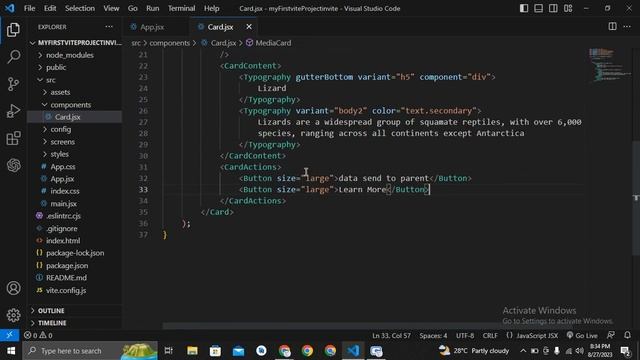
Task: Click the components breadcrumb segment
Action: 169,43
